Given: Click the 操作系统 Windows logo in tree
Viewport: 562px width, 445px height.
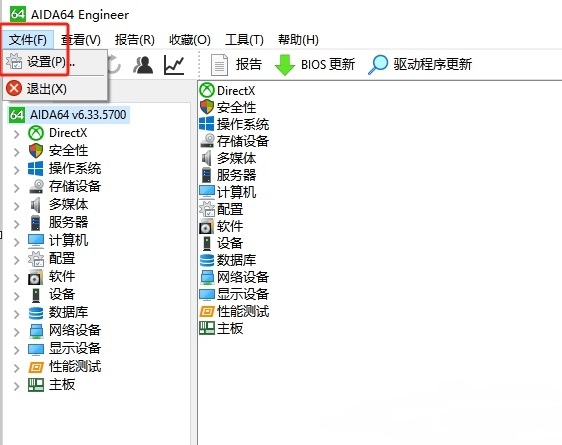Looking at the screenshot, I should 36,169.
